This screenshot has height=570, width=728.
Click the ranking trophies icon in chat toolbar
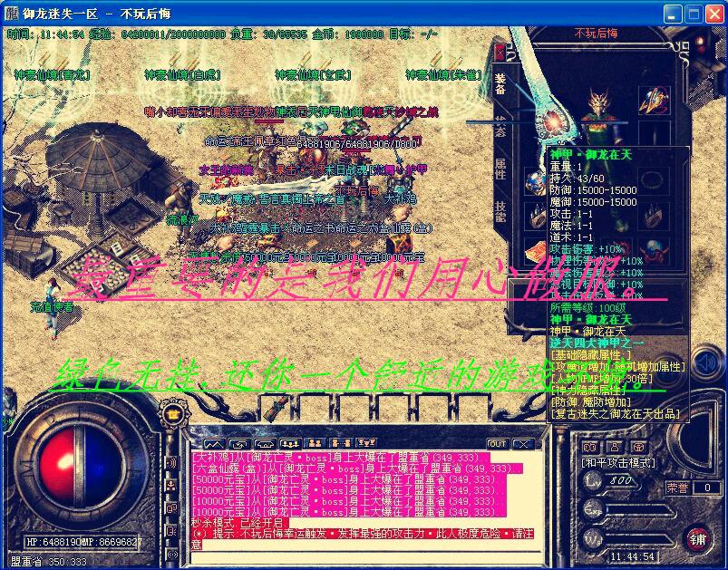click(365, 444)
